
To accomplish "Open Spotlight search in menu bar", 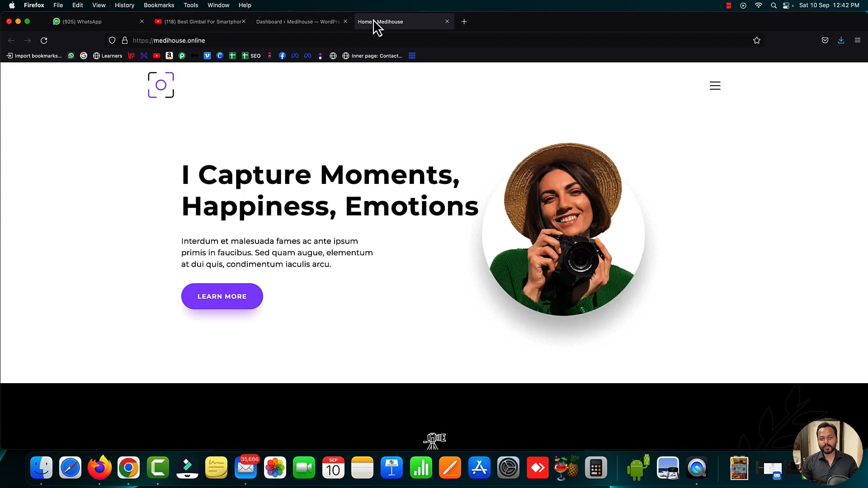I will [x=774, y=5].
